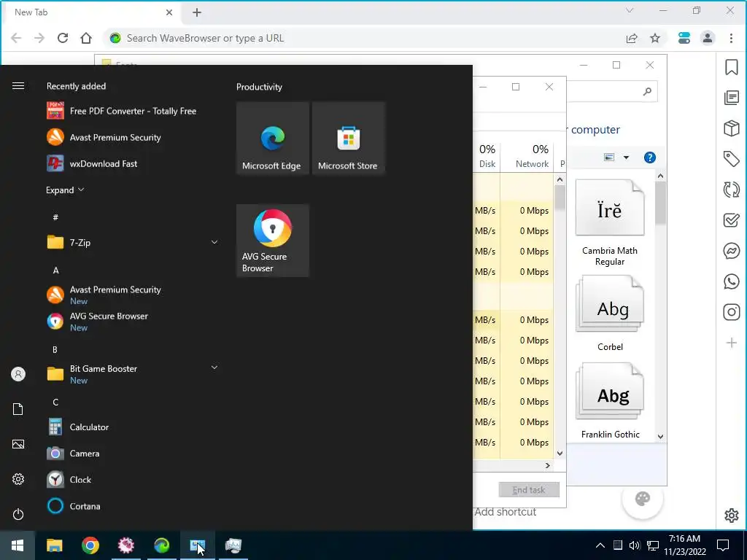Screen dimensions: 747x560
Task: Open a new browser tab
Action: (x=197, y=13)
